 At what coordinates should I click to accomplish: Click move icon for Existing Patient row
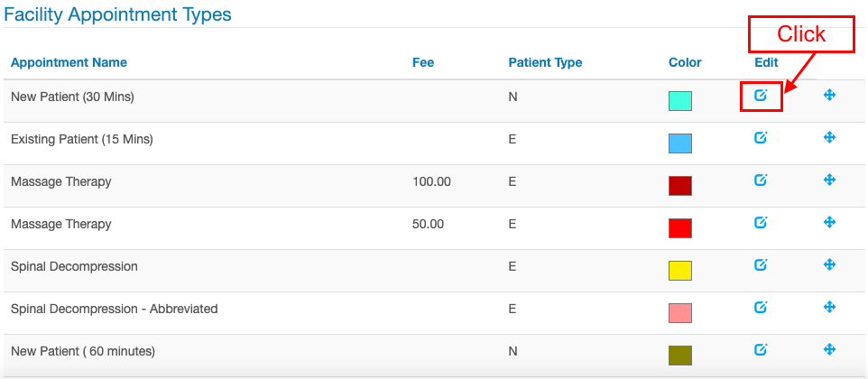[x=829, y=137]
